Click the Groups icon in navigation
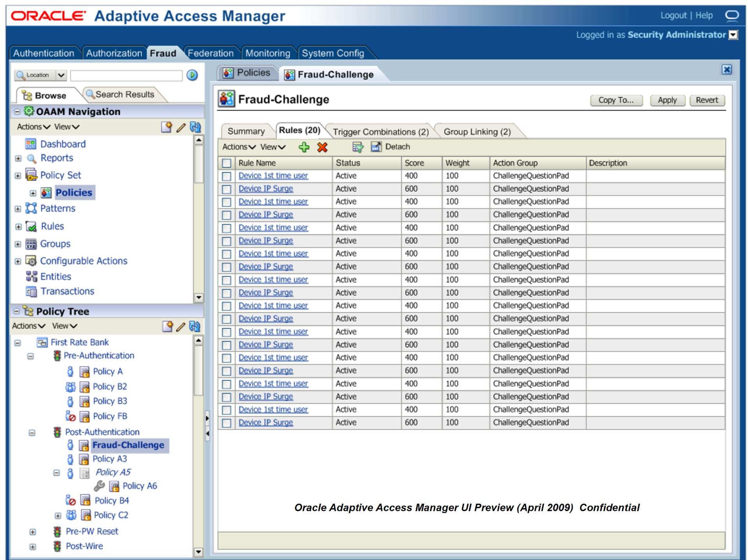 click(x=31, y=244)
